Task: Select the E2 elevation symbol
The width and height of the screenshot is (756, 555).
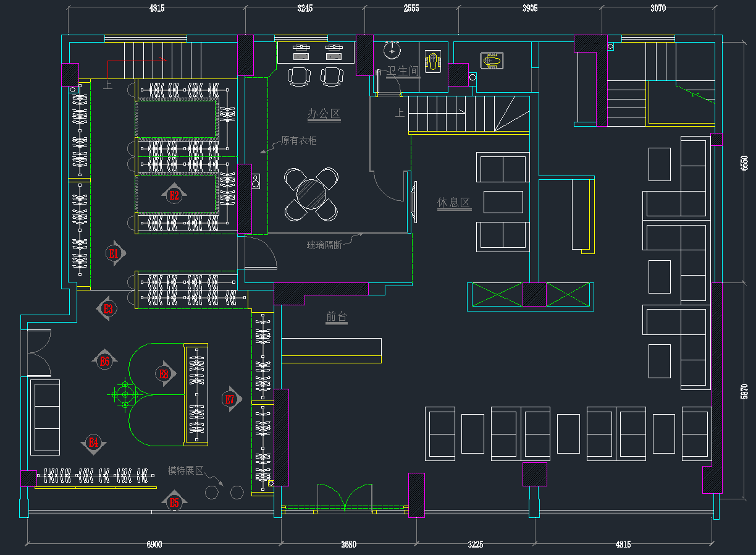Action: coord(174,195)
